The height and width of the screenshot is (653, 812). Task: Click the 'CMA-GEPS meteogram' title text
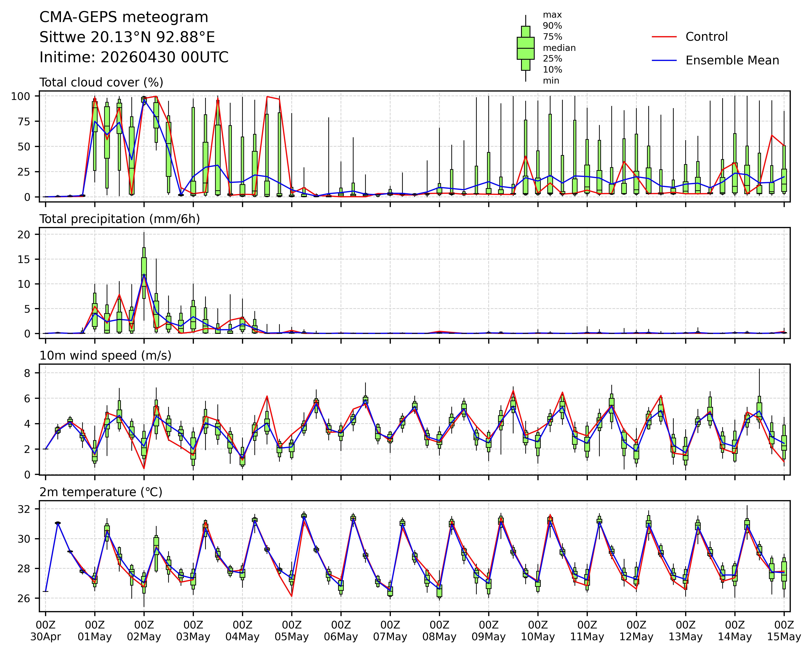coord(124,17)
